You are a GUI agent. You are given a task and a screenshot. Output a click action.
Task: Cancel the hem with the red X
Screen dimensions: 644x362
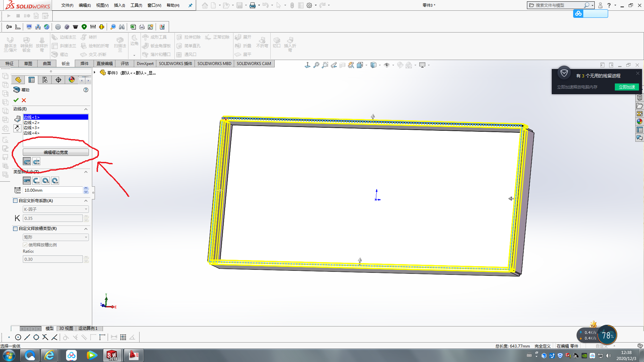pyautogui.click(x=24, y=100)
